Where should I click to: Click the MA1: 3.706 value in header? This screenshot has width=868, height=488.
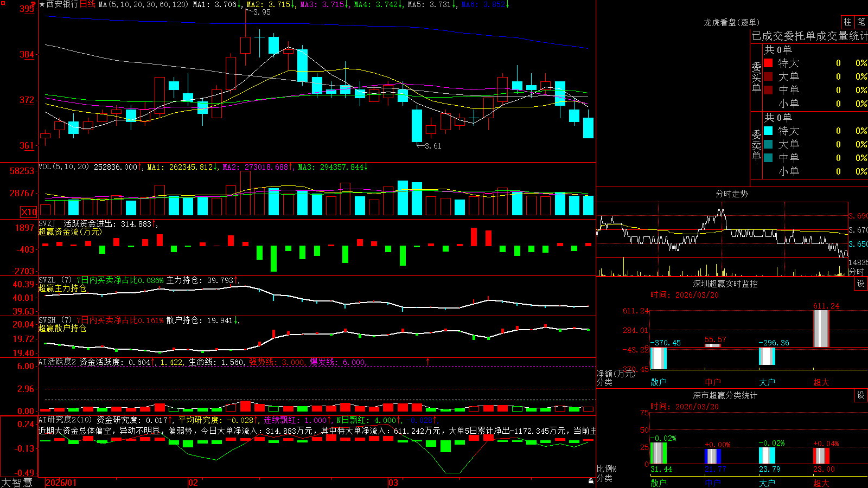(x=215, y=4)
